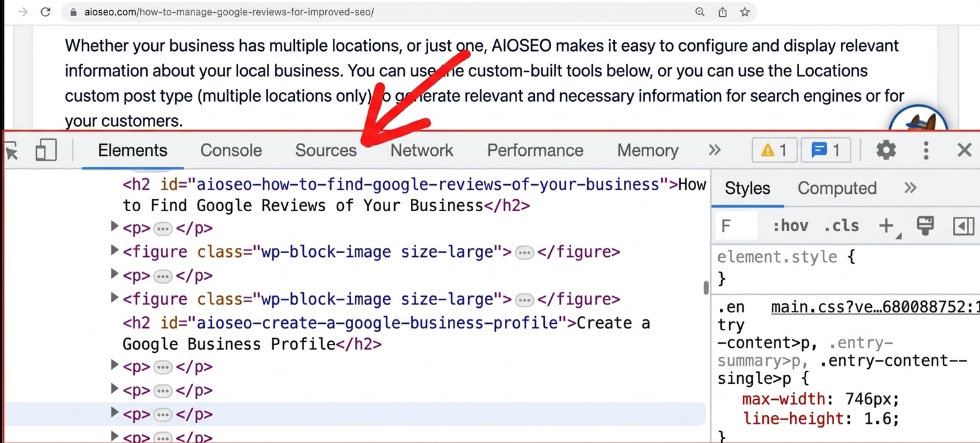Expand the highlighted paragraph element
The image size is (980, 443).
(114, 413)
